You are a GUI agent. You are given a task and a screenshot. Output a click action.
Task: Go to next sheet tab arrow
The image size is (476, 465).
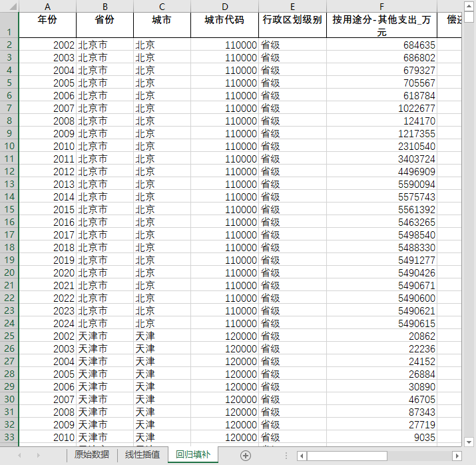tap(38, 455)
